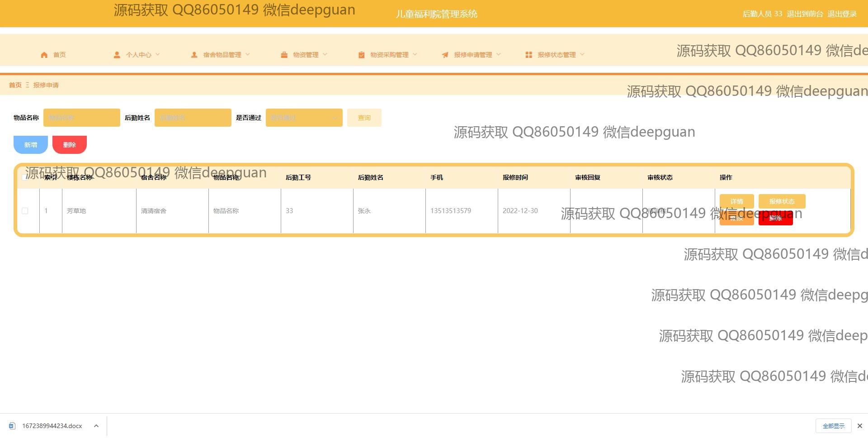
Task: Click the docx file icon in downloads bar
Action: pyautogui.click(x=12, y=426)
